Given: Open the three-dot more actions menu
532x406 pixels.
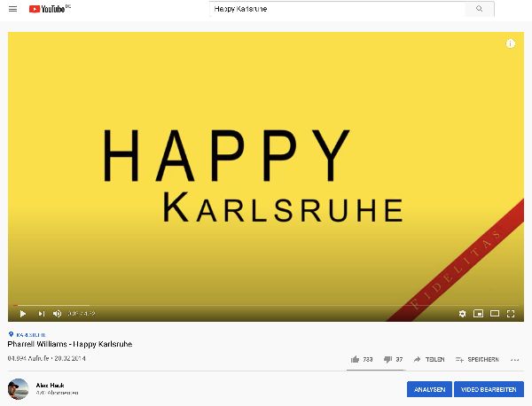Looking at the screenshot, I should click(514, 360).
